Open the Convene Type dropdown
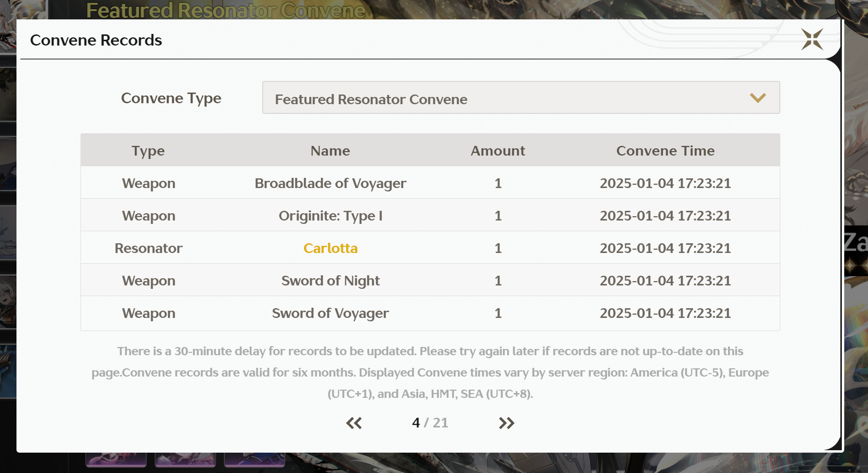The width and height of the screenshot is (868, 473). pyautogui.click(x=521, y=97)
